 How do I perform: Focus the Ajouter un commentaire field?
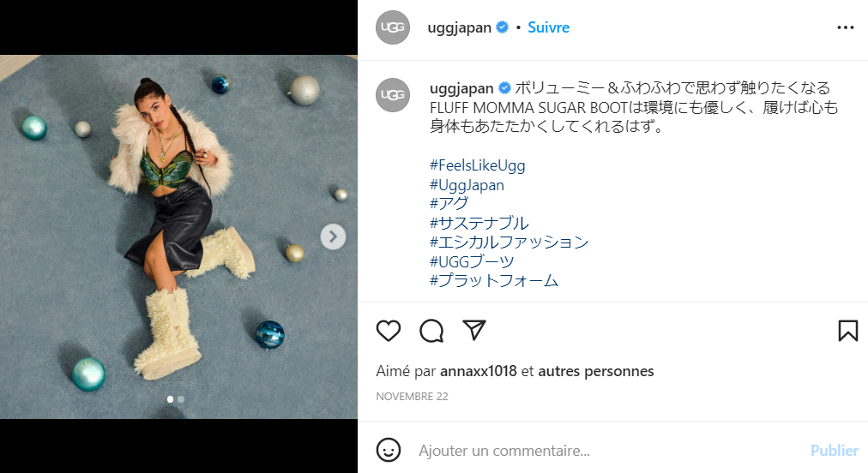609,451
